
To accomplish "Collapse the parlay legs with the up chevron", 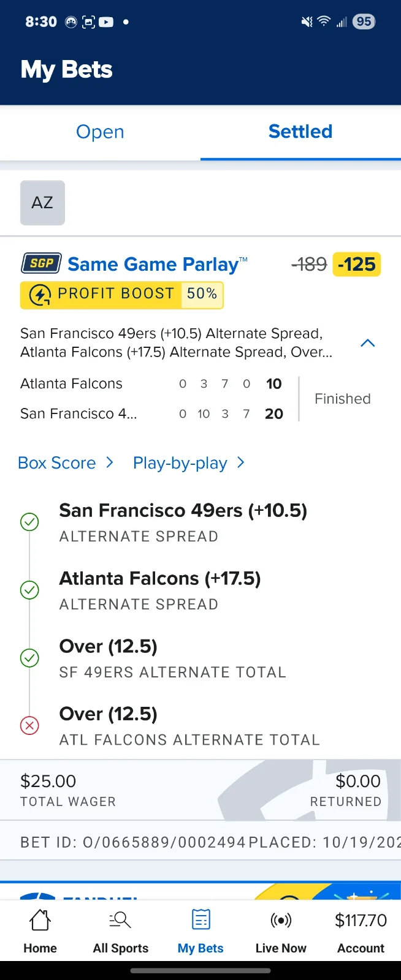I will coord(367,343).
